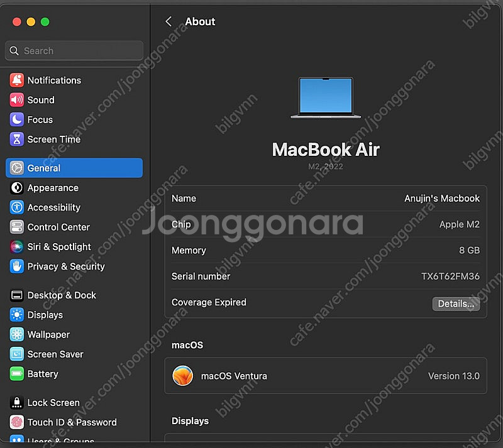Focus the sidebar Search field
The height and width of the screenshot is (448, 503).
tap(74, 51)
